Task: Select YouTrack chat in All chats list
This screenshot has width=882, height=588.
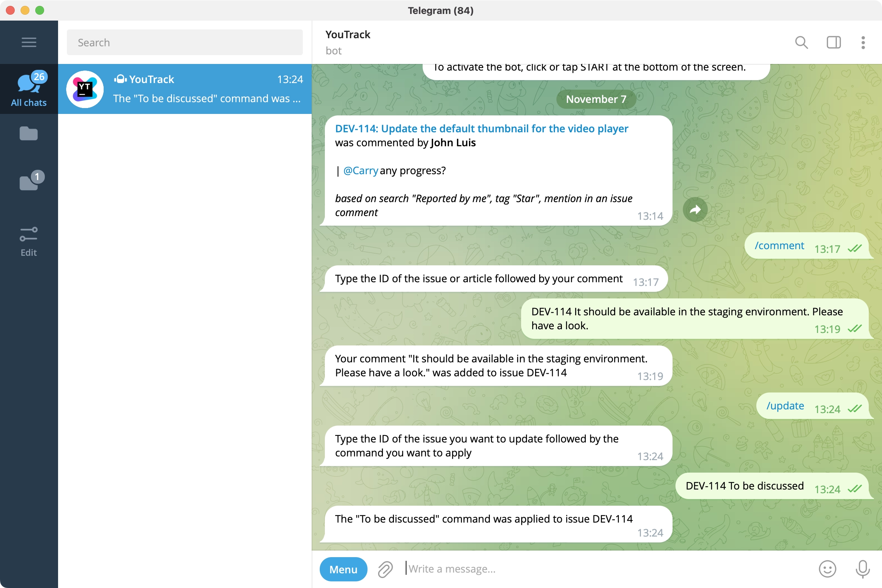Action: coord(185,88)
